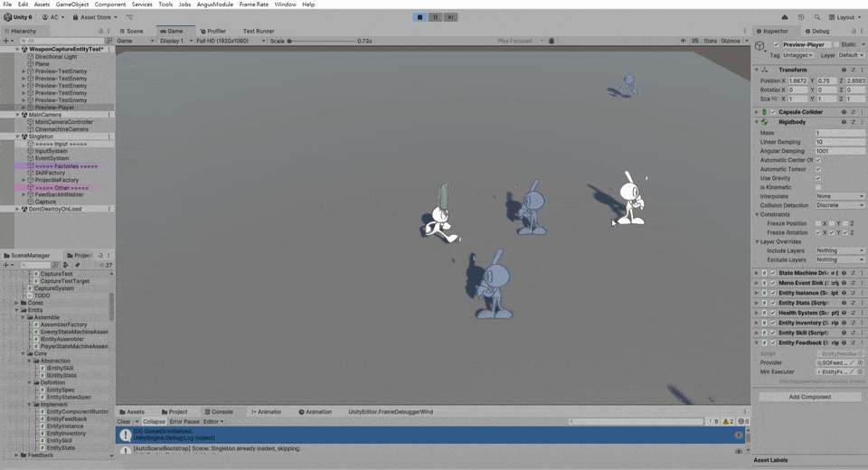This screenshot has height=470, width=868.
Task: Expand the Capsule Collider component
Action: coord(757,112)
